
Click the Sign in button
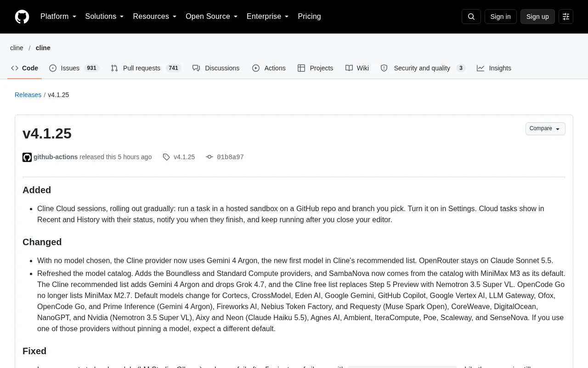(x=500, y=17)
